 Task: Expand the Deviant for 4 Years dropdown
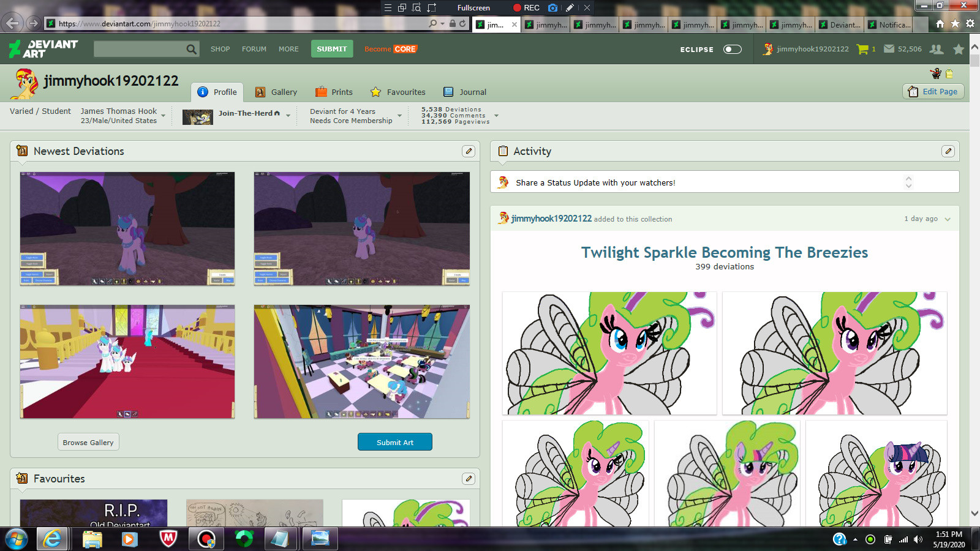point(399,116)
